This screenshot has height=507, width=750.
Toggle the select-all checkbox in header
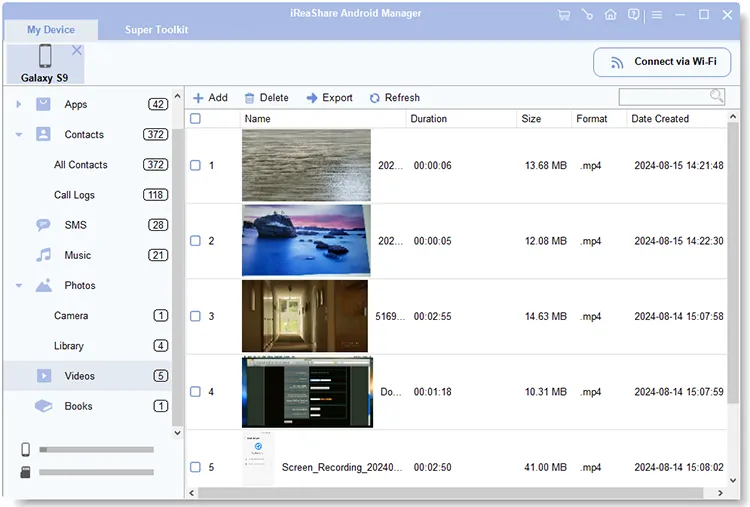(195, 119)
